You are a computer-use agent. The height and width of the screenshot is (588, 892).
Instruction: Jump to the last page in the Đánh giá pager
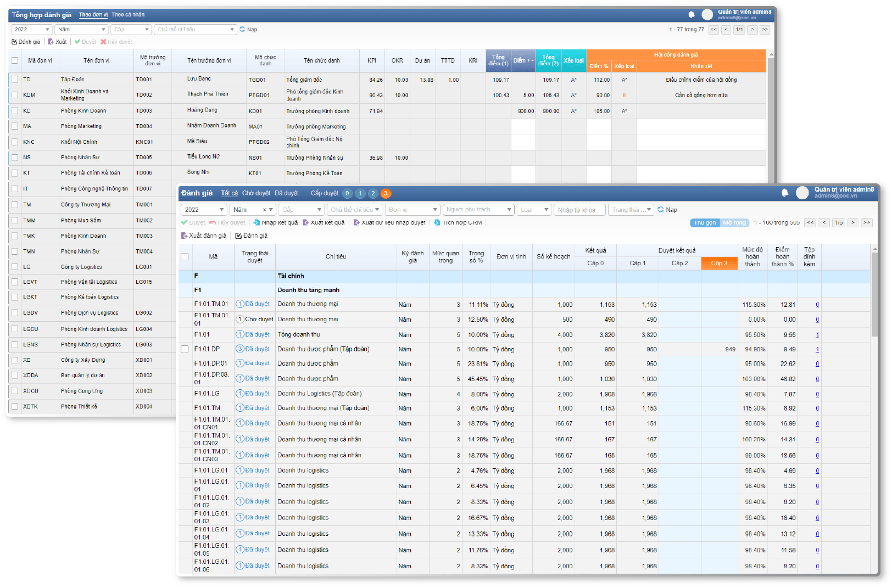coord(867,223)
